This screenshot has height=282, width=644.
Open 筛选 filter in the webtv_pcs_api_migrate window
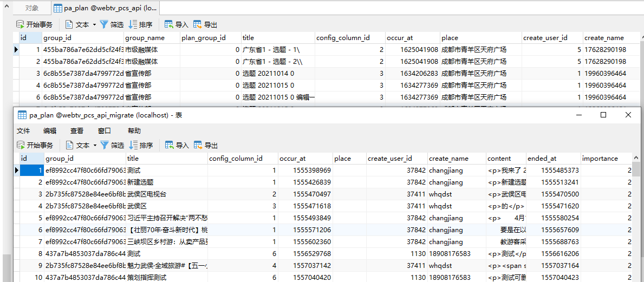112,146
